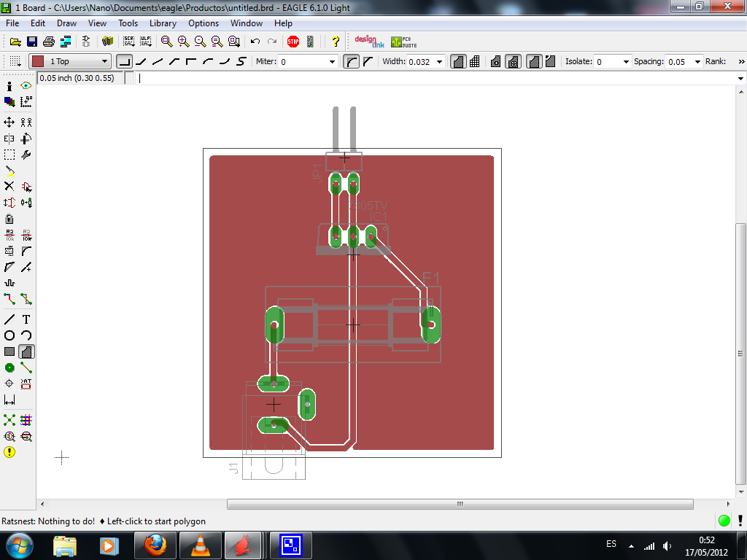Select the Change wrench tool
Viewport: 747px width, 560px height.
(26, 155)
